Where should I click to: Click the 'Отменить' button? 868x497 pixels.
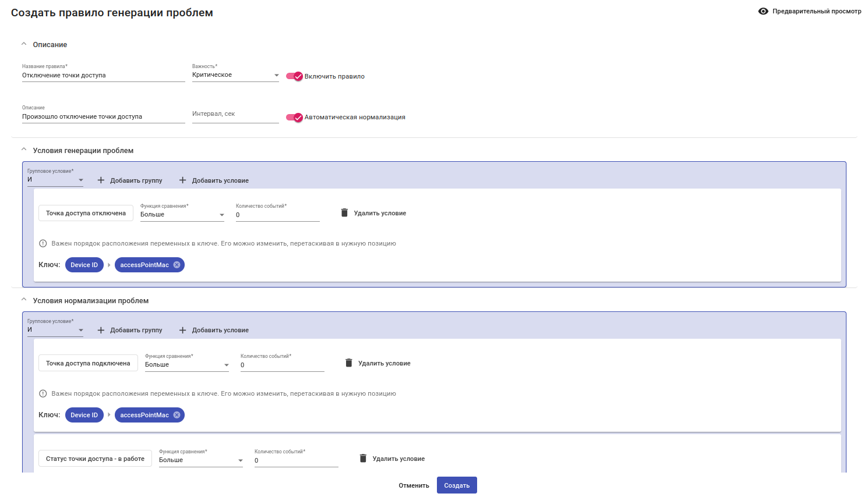(x=414, y=485)
